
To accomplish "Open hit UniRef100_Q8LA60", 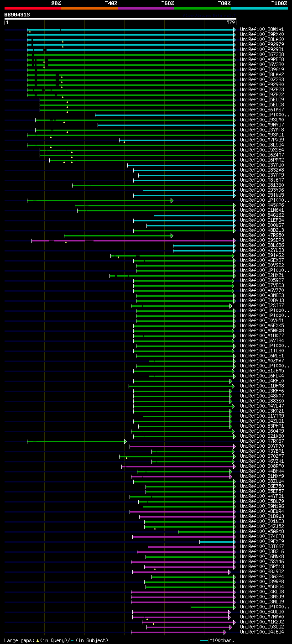I will [262, 40].
